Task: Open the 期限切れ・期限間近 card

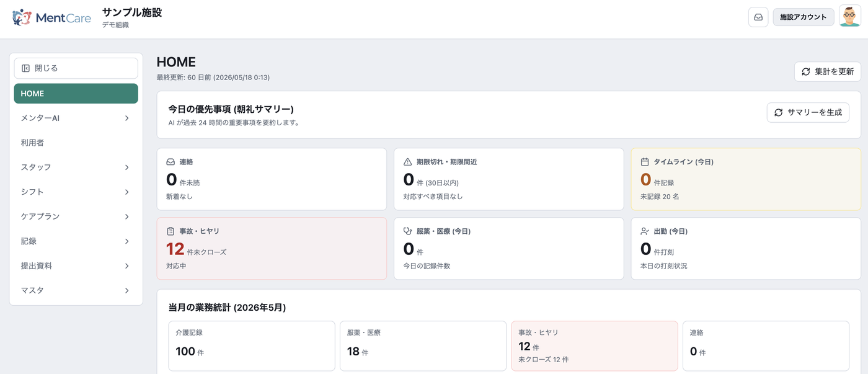Action: (508, 179)
